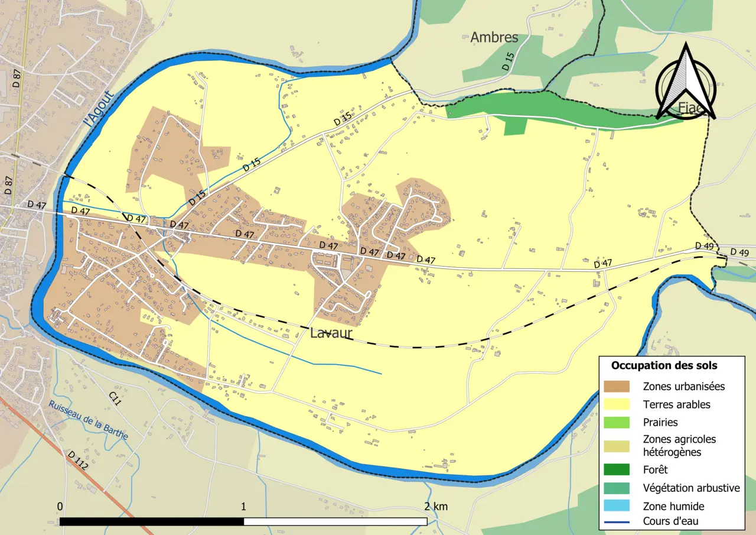This screenshot has height=535, width=756.
Task: Click the 'Ambres' commune label
Action: pyautogui.click(x=494, y=37)
